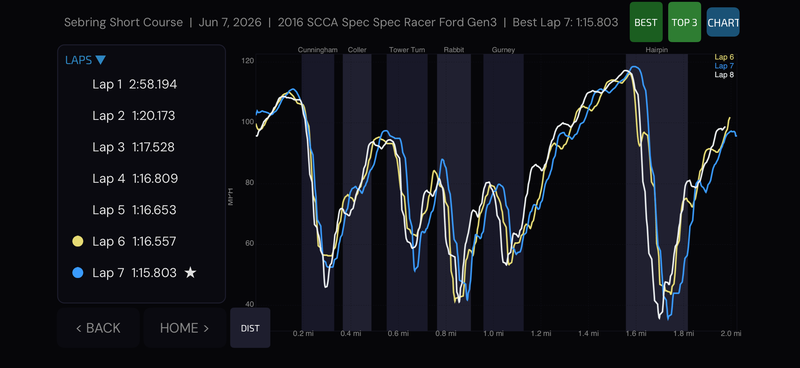Click the best lap star icon
800x368 pixels.
[190, 273]
